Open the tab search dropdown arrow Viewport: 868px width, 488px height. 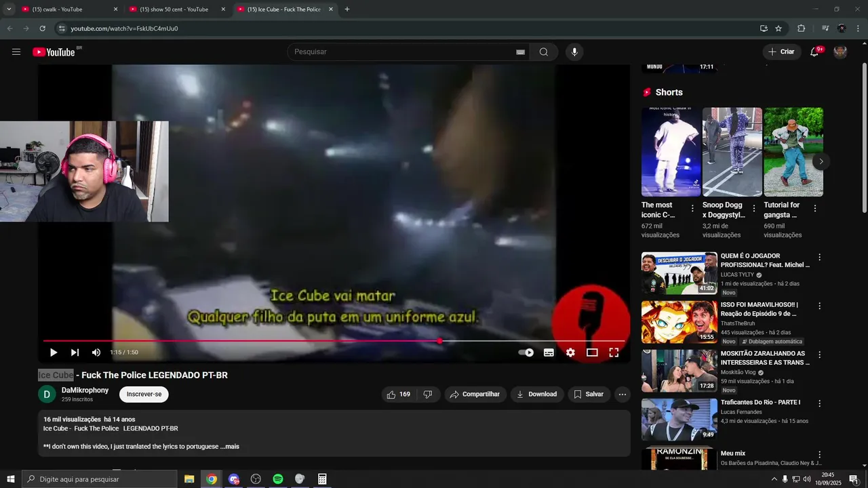(9, 9)
